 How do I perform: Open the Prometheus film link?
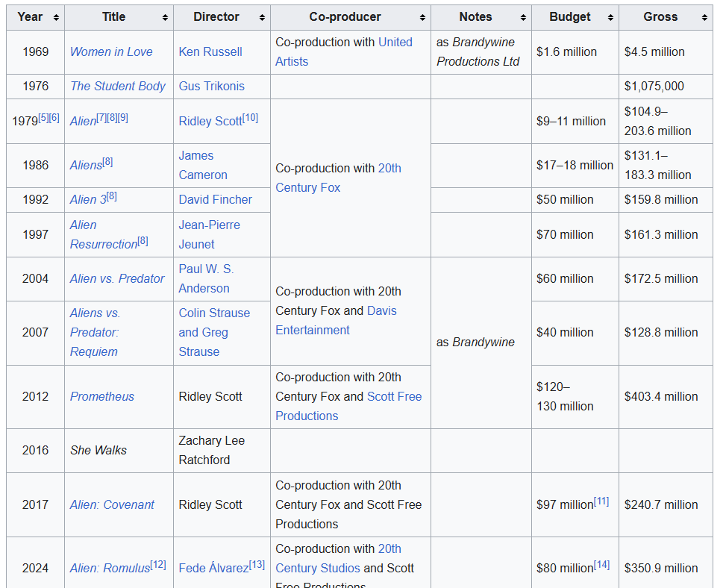[102, 397]
